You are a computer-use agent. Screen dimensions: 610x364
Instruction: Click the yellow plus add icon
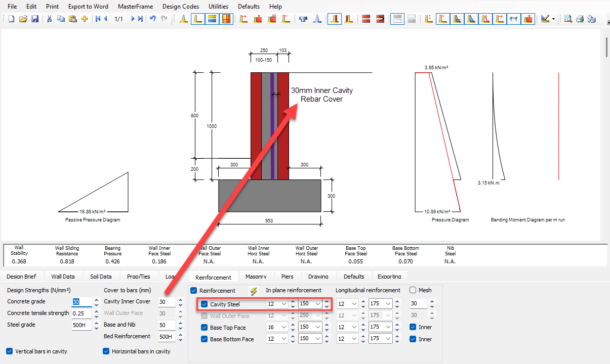(85, 19)
